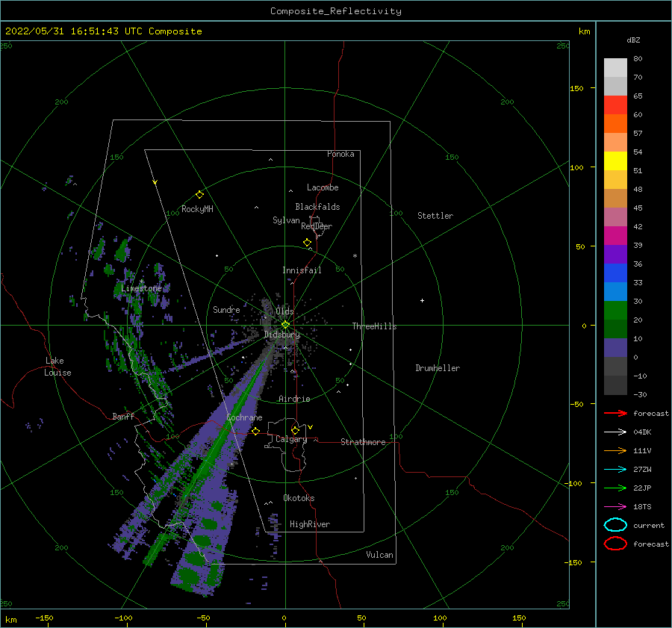Click the Cochrane town label
This screenshot has height=628, width=672.
[x=244, y=417]
